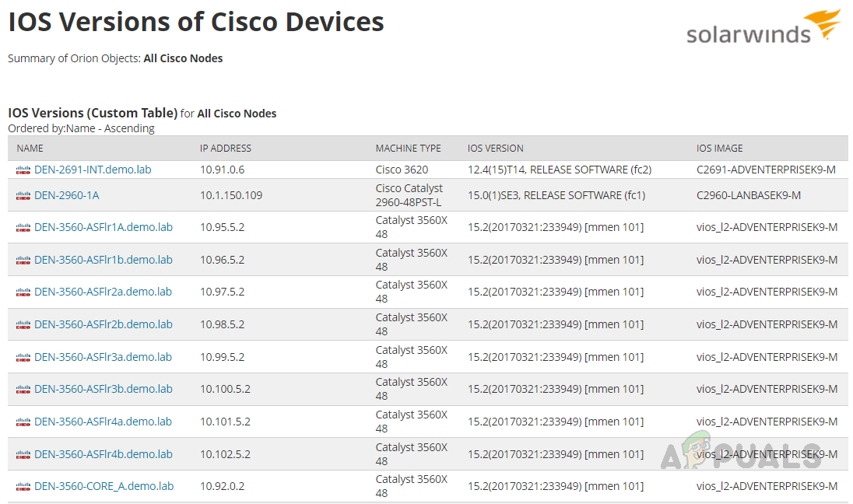853x504 pixels.
Task: Click the IP ADDRESS column header
Action: [226, 148]
